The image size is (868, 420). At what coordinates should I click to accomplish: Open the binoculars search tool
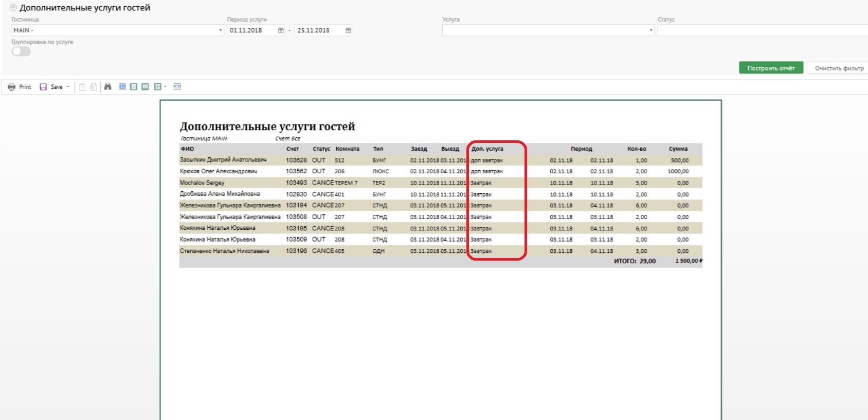107,87
